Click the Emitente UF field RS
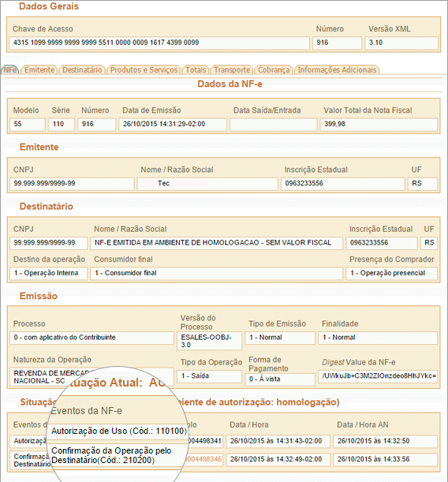448x482 pixels. click(423, 184)
